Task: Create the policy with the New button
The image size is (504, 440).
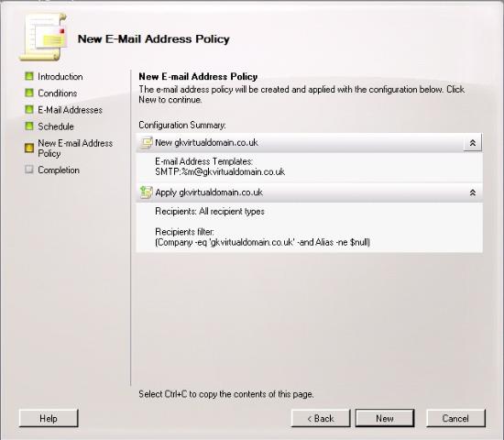Action: [x=385, y=418]
